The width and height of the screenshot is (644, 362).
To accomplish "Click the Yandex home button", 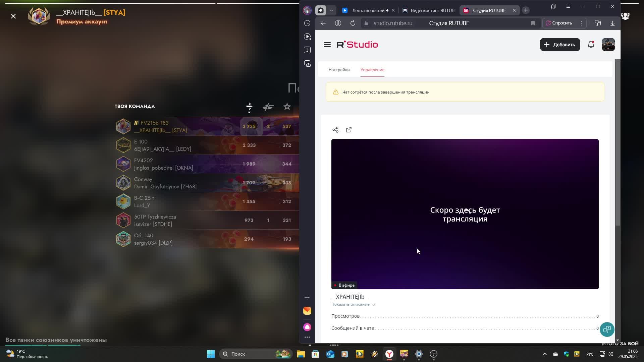I will [338, 23].
